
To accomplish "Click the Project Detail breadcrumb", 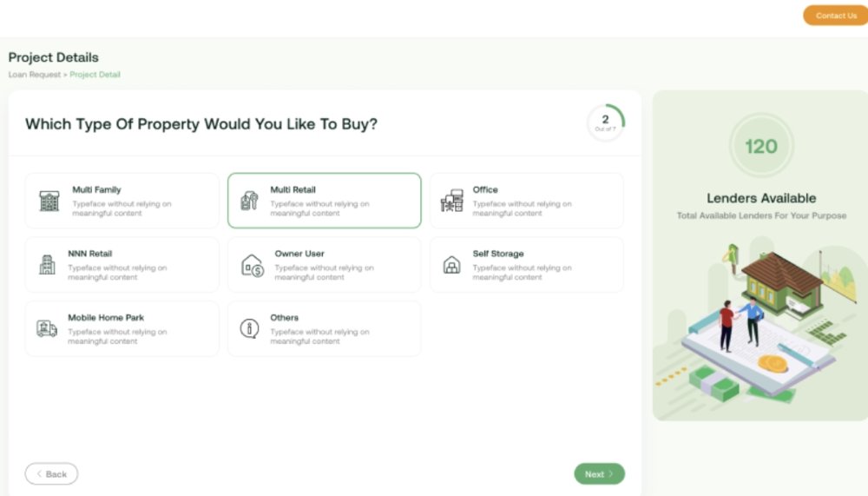I will 95,74.
